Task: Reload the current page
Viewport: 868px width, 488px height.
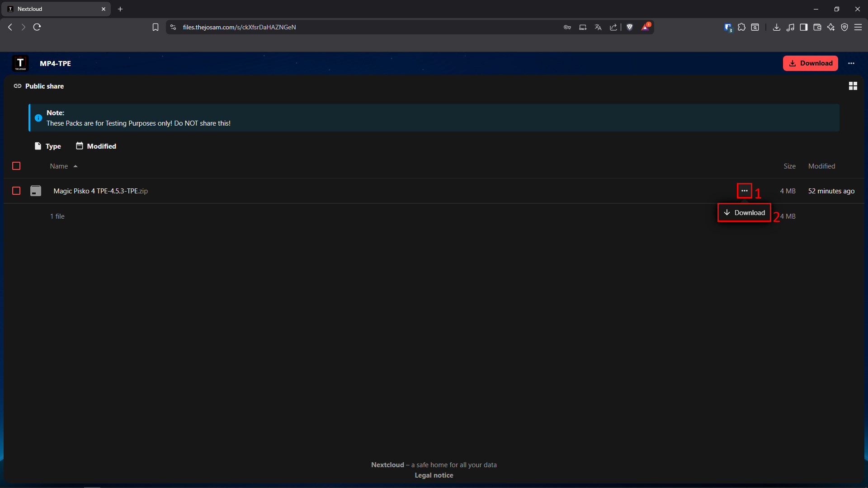Action: pyautogui.click(x=37, y=27)
